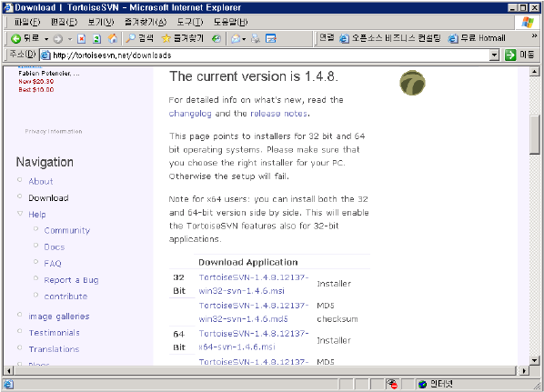Collapse the Help tree triangle

click(x=20, y=214)
